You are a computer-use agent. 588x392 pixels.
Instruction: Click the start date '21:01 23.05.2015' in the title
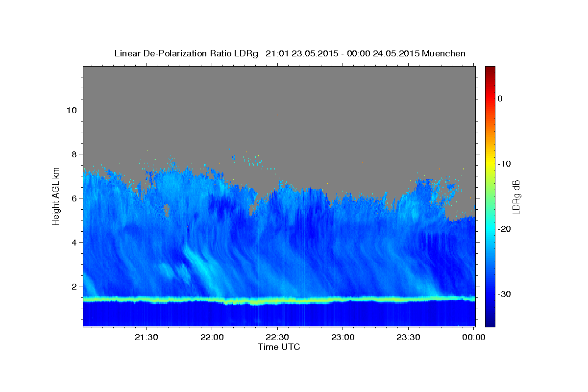302,53
